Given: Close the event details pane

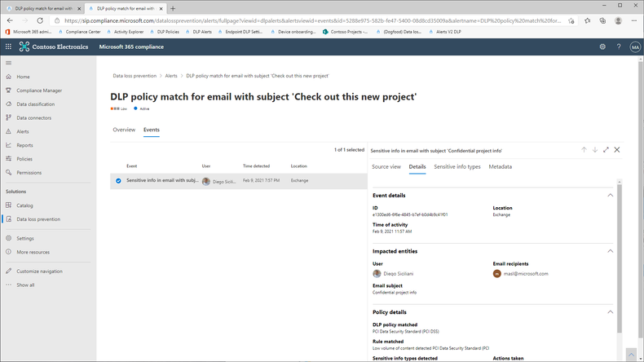Looking at the screenshot, I should pos(617,150).
